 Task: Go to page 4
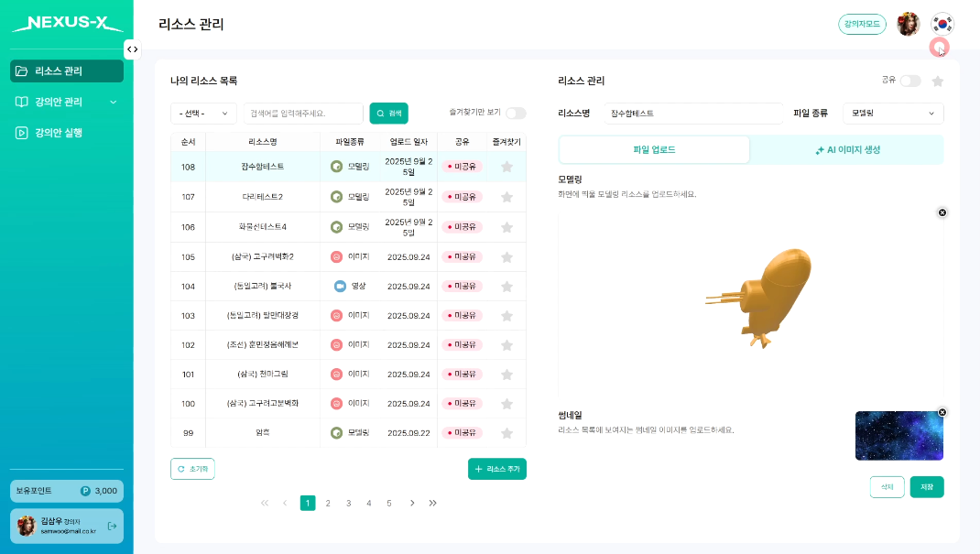click(369, 504)
